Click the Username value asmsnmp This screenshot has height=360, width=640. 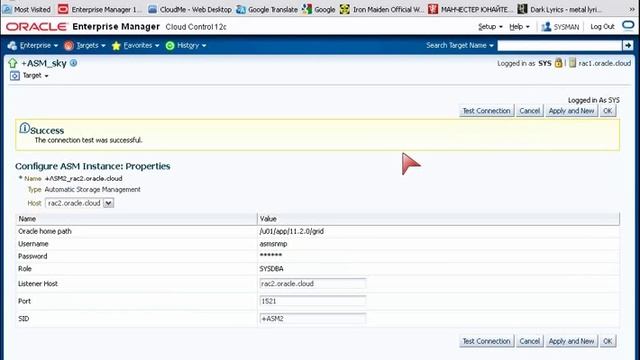(273, 244)
